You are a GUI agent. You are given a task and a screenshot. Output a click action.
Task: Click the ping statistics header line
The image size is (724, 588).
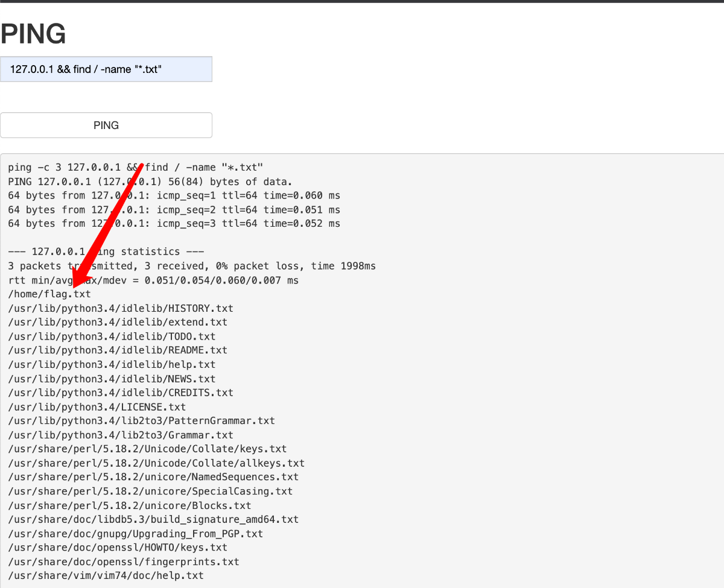tap(106, 252)
